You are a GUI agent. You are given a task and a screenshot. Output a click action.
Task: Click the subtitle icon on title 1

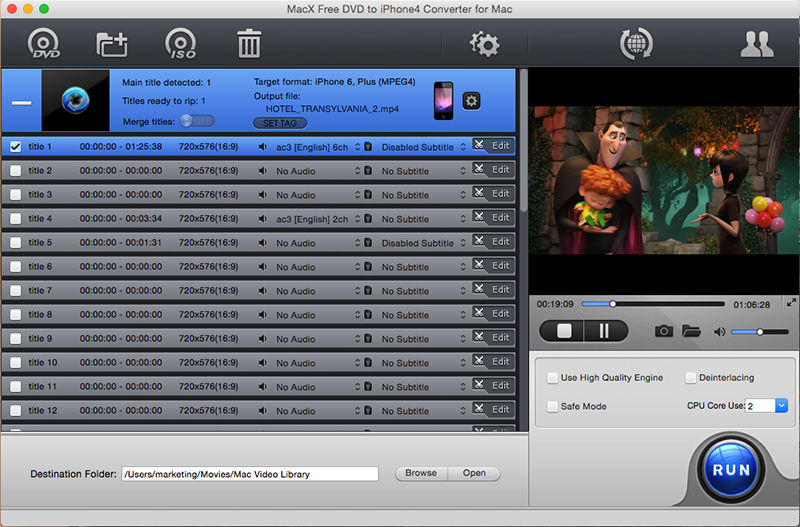368,146
